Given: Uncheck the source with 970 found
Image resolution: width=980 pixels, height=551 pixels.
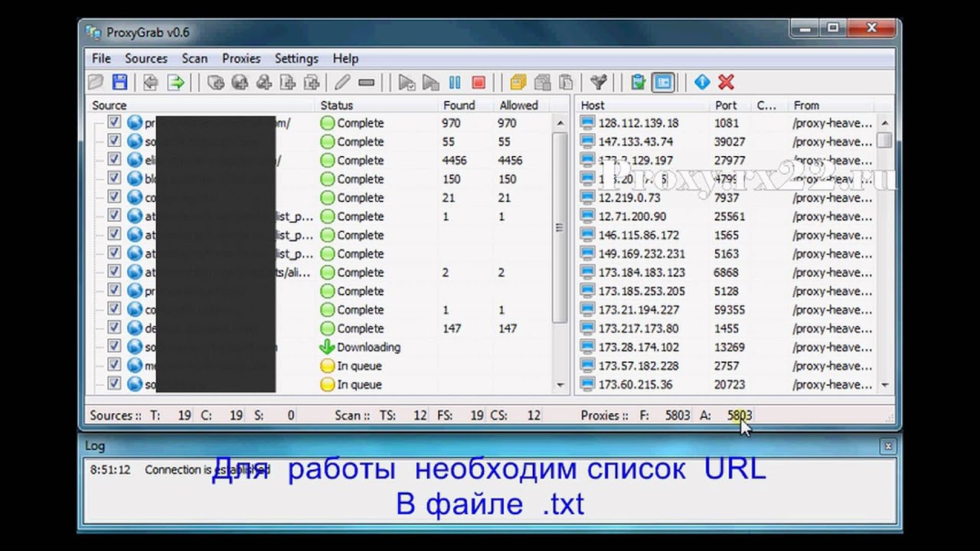Looking at the screenshot, I should [x=114, y=122].
